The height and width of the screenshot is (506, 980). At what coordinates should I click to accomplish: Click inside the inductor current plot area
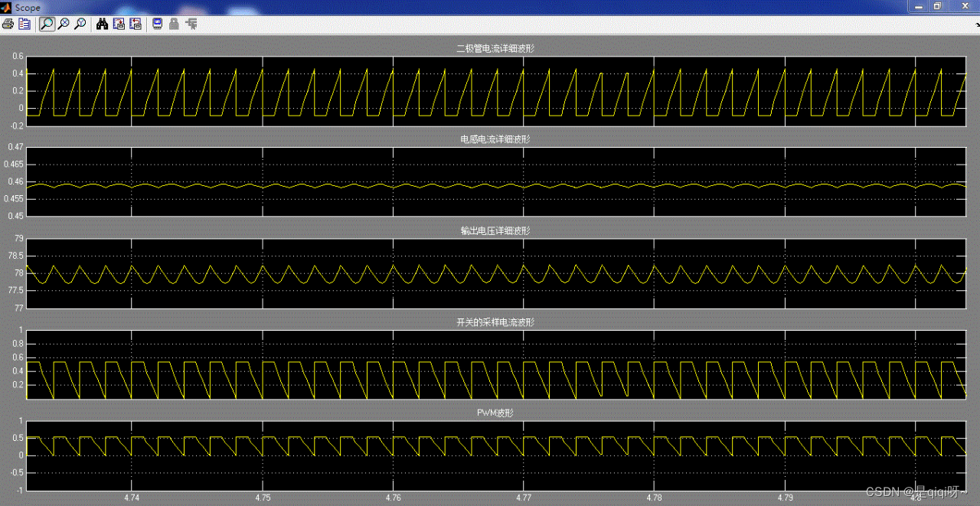pos(497,181)
